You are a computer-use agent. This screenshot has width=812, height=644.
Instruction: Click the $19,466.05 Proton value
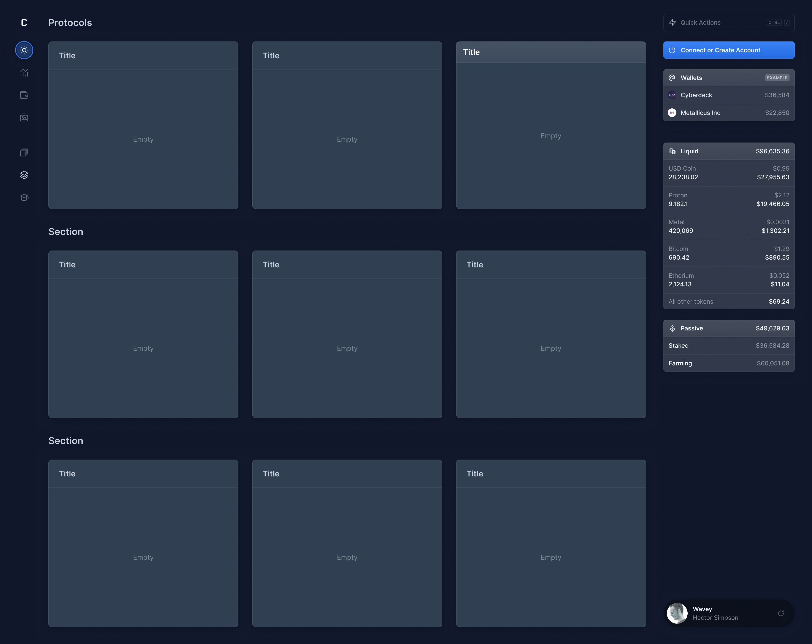click(x=773, y=204)
